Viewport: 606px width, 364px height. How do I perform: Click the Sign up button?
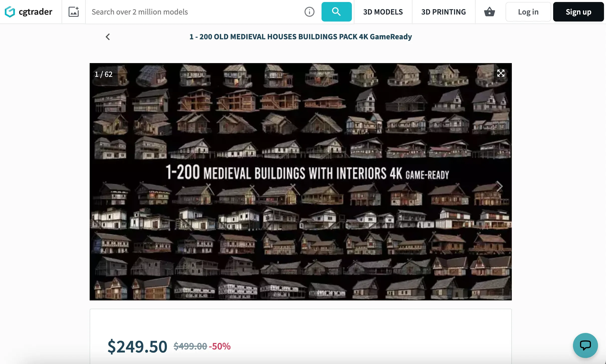pos(578,12)
